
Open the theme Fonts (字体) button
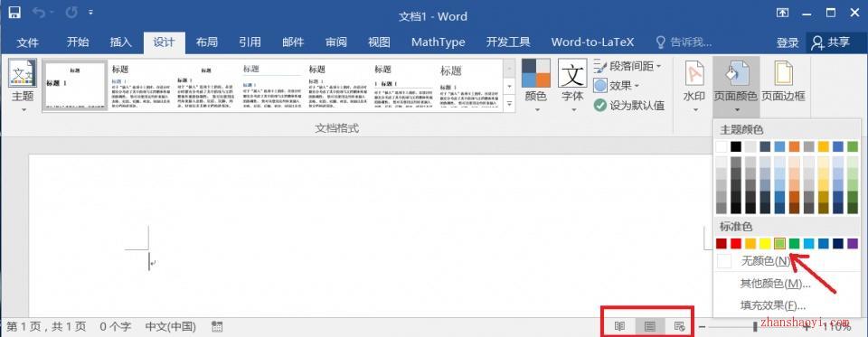(x=571, y=85)
